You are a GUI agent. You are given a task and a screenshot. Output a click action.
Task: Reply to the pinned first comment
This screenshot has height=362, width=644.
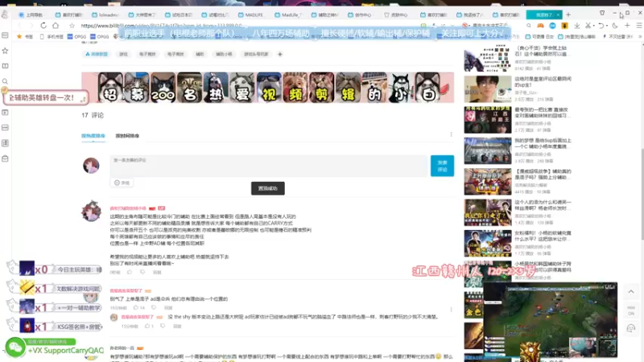[x=157, y=272]
